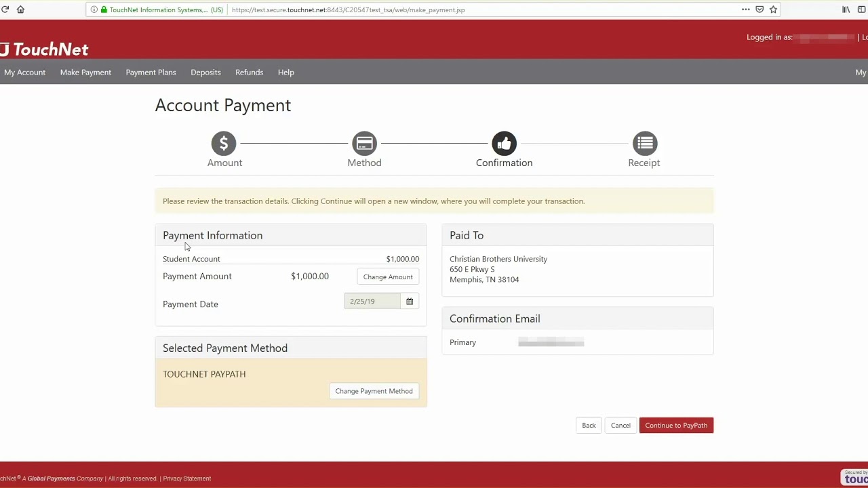Open the Deposits menu item

(x=205, y=72)
